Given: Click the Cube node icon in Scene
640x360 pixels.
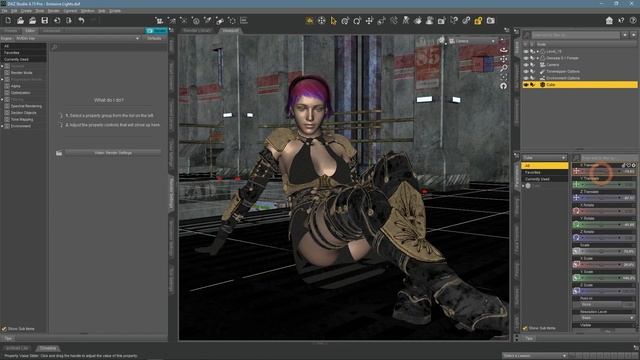Looking at the screenshot, I should [542, 84].
